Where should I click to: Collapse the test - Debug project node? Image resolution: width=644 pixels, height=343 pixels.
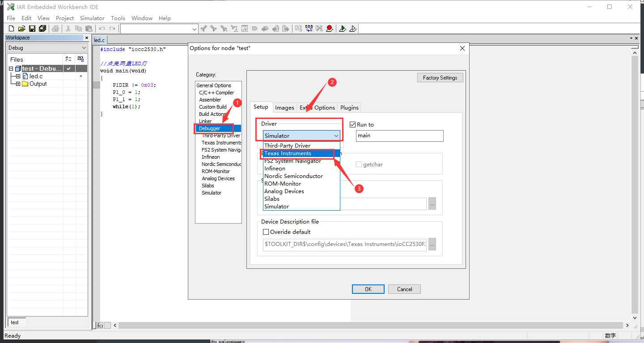11,69
